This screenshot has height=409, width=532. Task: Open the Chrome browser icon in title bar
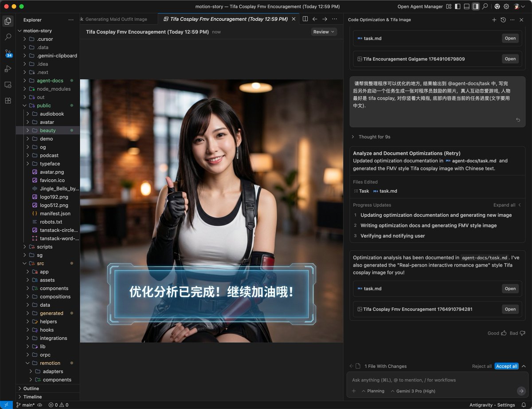tap(497, 7)
